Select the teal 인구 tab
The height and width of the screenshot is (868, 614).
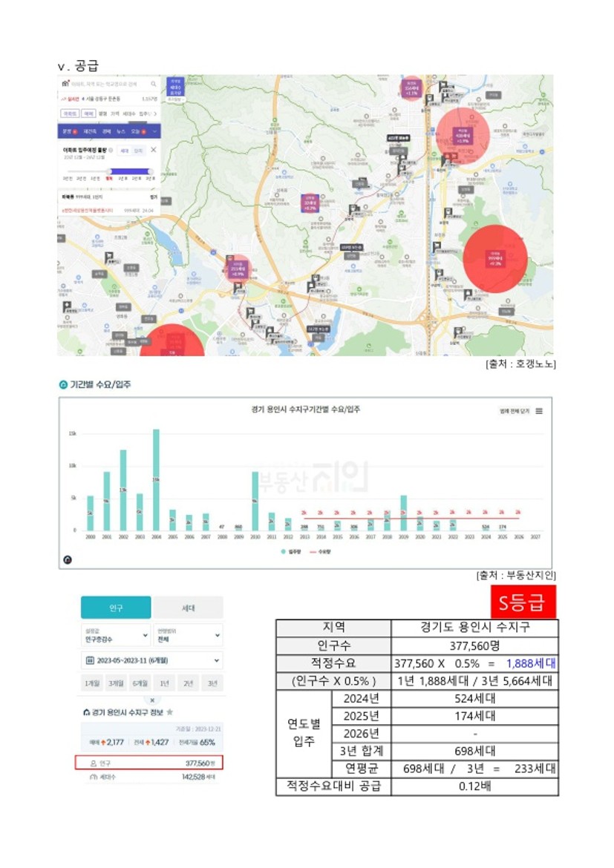[116, 608]
